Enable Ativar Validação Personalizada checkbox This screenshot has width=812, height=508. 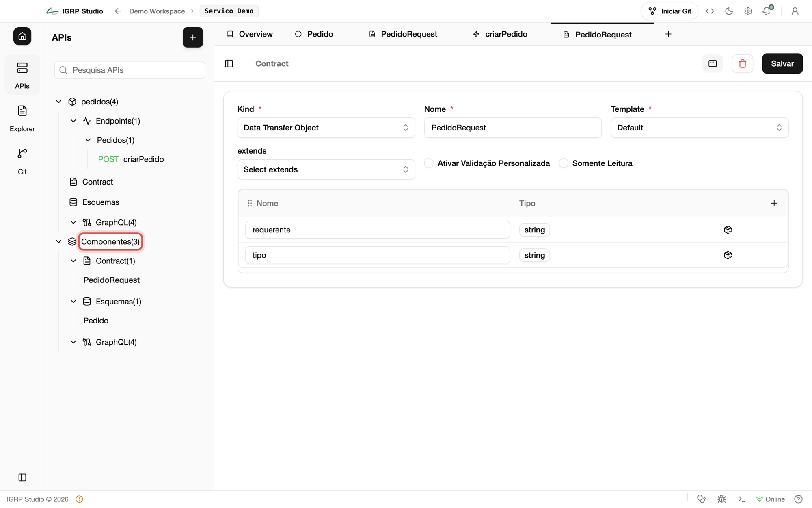tap(429, 163)
